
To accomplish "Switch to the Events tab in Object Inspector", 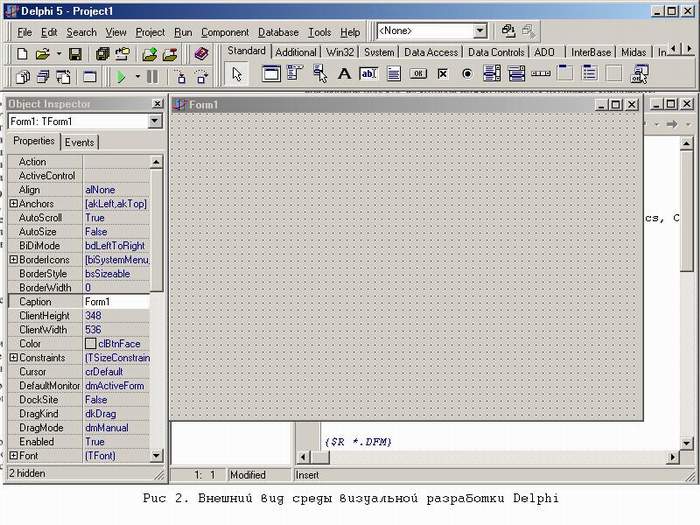I will pos(79,142).
